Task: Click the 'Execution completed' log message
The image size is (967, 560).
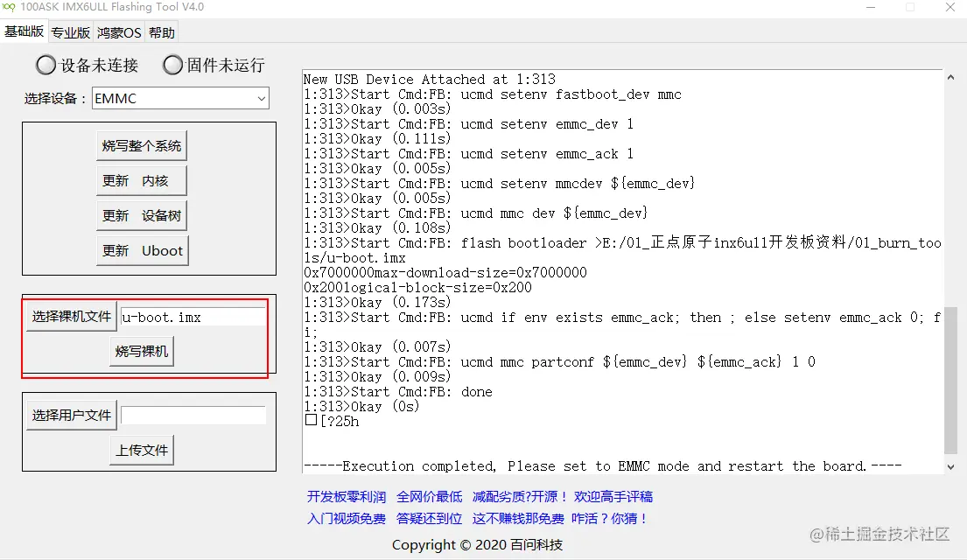Action: coord(603,466)
